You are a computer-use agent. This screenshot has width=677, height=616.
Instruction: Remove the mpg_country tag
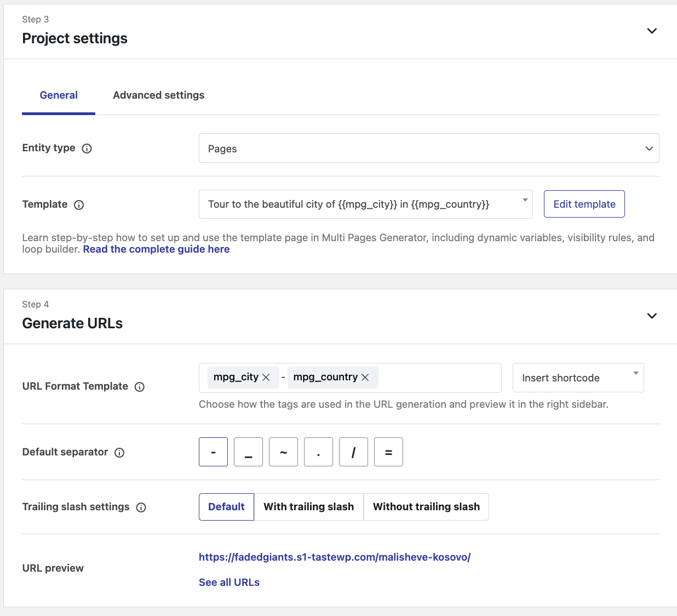pos(365,378)
